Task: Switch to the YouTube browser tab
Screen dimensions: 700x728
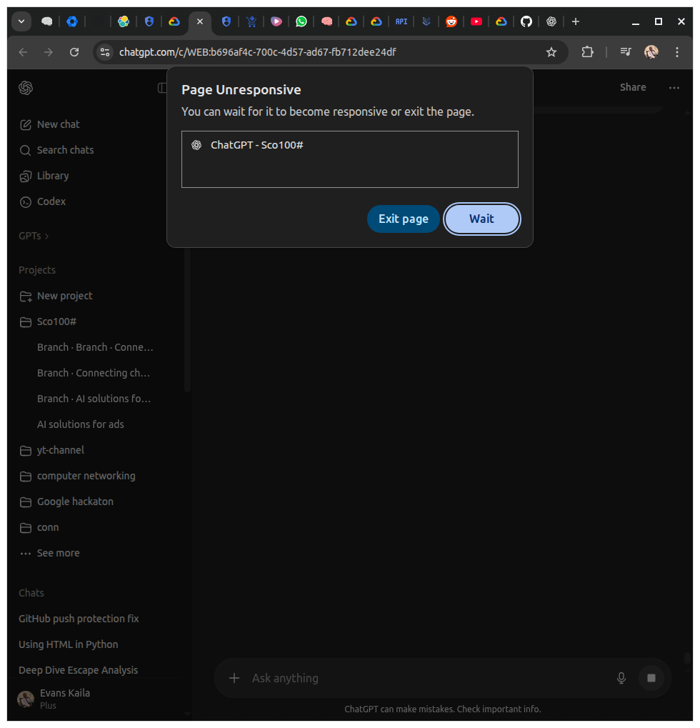Action: [476, 21]
